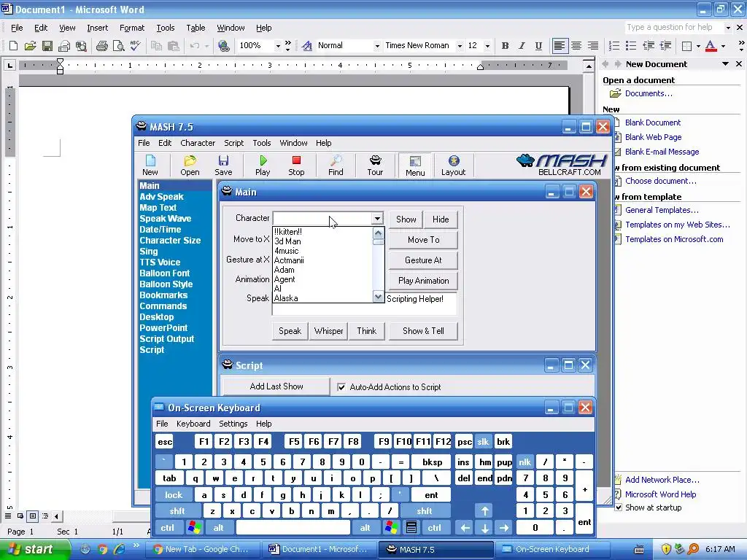Open a script with MASH Open icon
The width and height of the screenshot is (747, 560).
coord(190,165)
